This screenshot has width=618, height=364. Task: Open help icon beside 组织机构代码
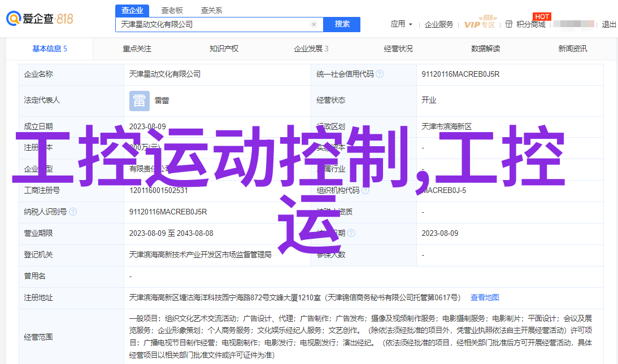(365, 191)
